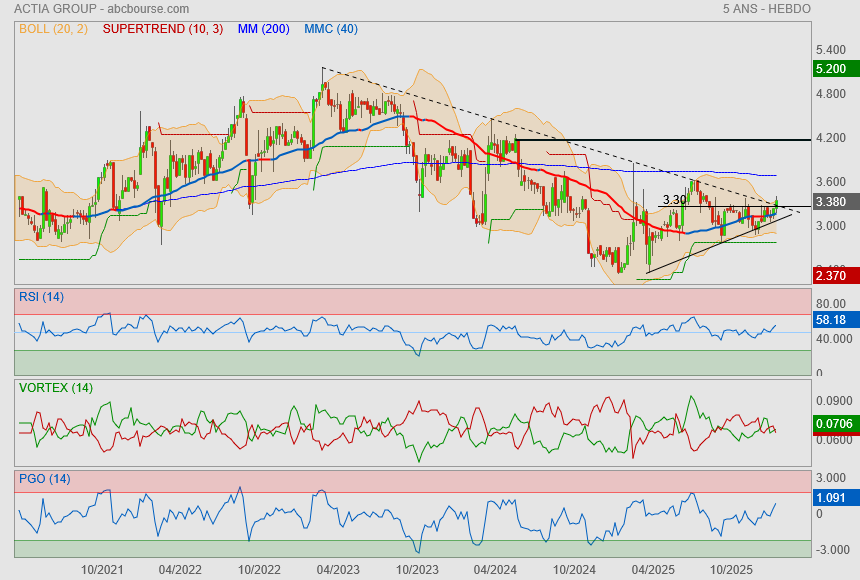Click the 04/2022 date axis label
The image size is (860, 580).
180,570
